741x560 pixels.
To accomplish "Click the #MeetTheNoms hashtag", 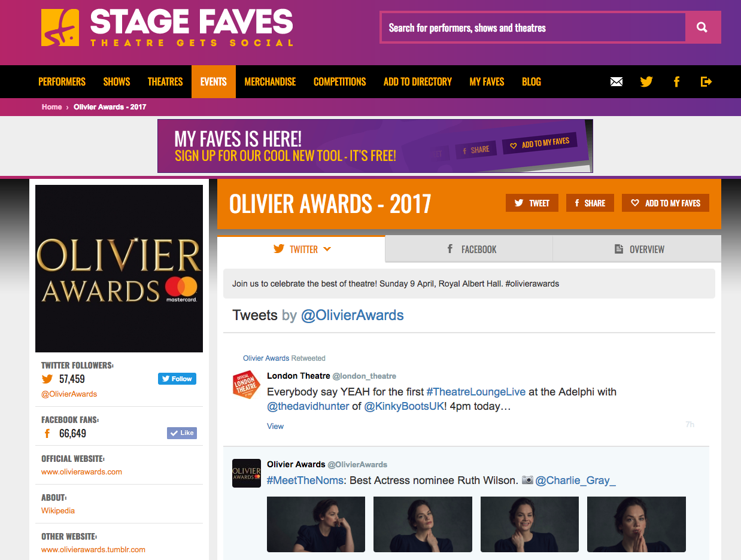I will 305,480.
